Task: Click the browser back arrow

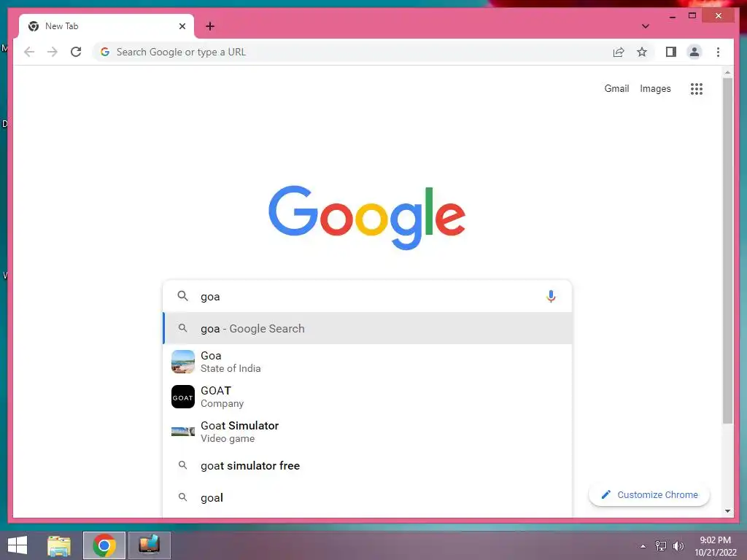Action: point(29,52)
